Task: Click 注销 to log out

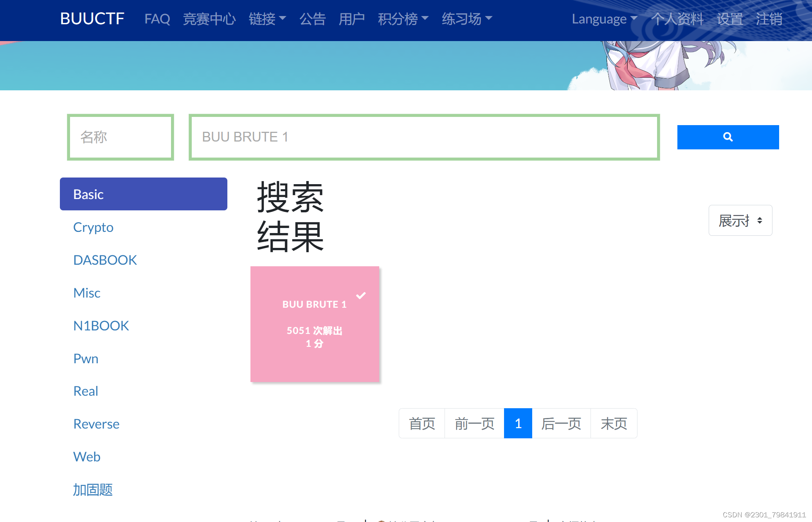Action: 769,19
